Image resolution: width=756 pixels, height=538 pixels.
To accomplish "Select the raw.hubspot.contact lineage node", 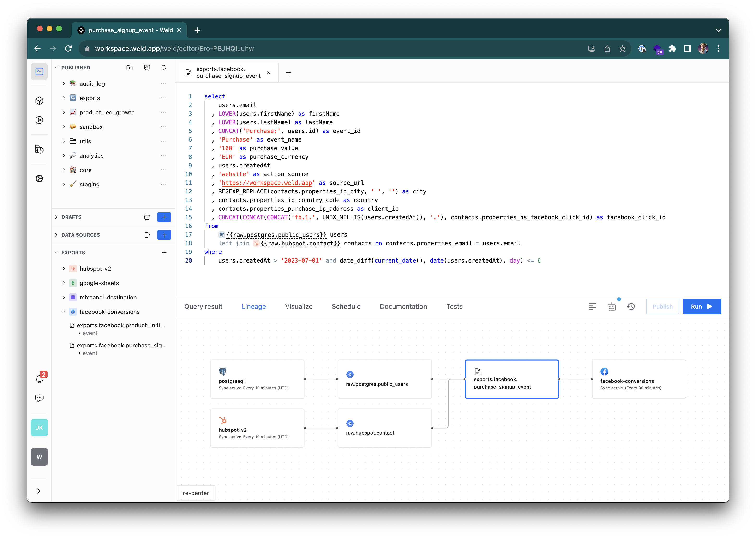I will pos(384,428).
